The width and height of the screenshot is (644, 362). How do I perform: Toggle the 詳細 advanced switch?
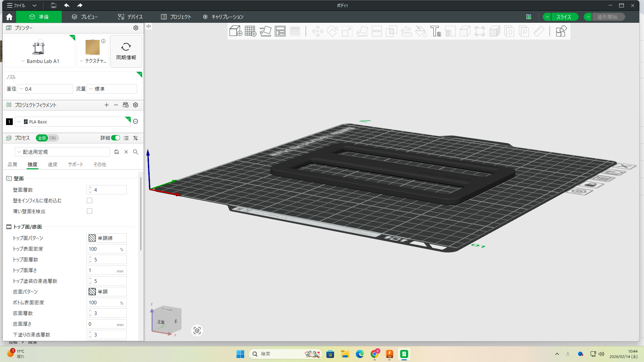[116, 138]
